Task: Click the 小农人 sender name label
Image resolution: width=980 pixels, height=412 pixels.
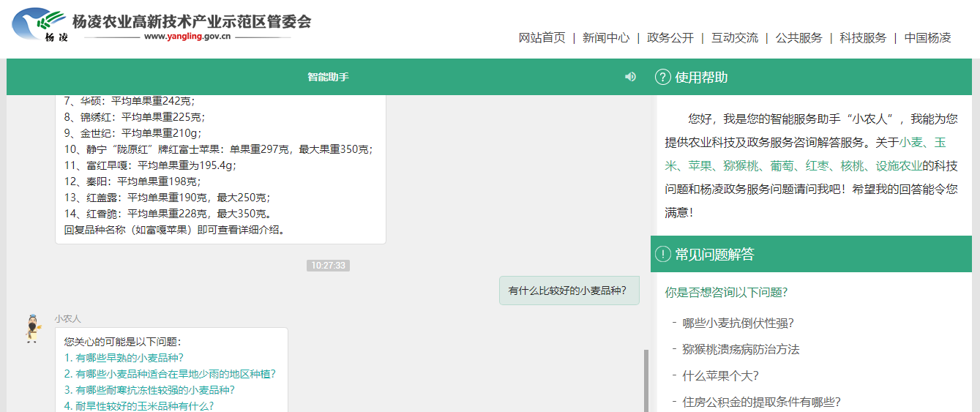Action: [67, 319]
